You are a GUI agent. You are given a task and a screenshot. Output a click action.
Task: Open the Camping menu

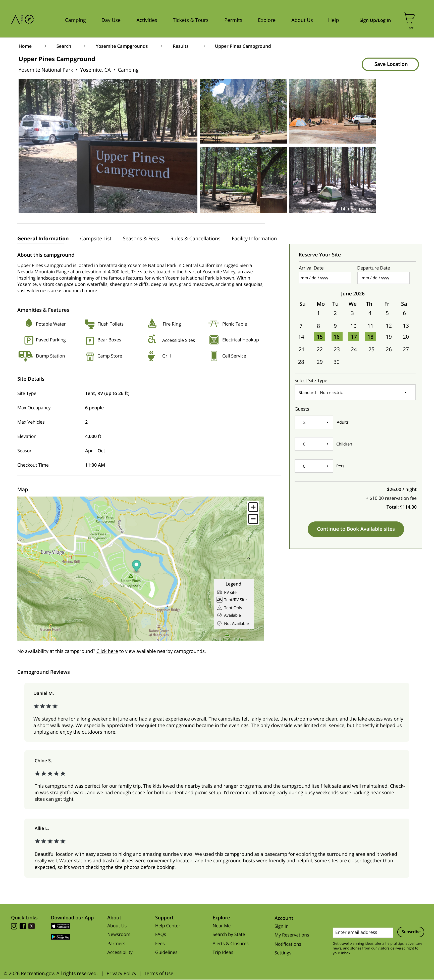pyautogui.click(x=75, y=20)
